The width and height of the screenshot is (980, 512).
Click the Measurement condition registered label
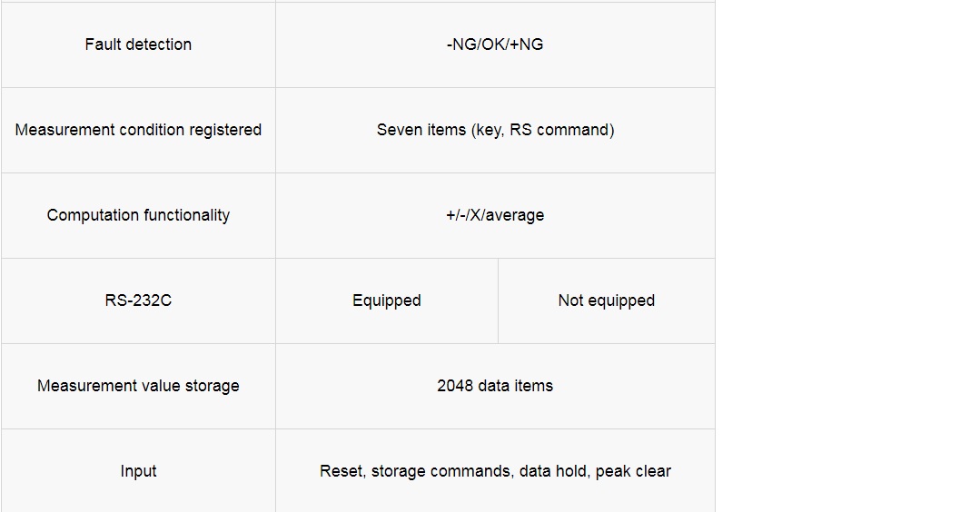coord(138,130)
